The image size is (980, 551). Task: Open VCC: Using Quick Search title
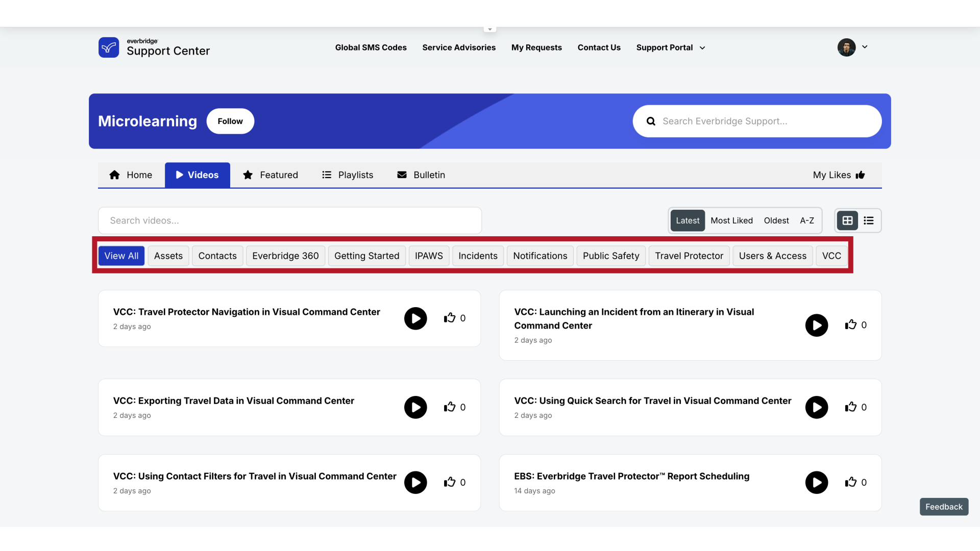pyautogui.click(x=653, y=401)
